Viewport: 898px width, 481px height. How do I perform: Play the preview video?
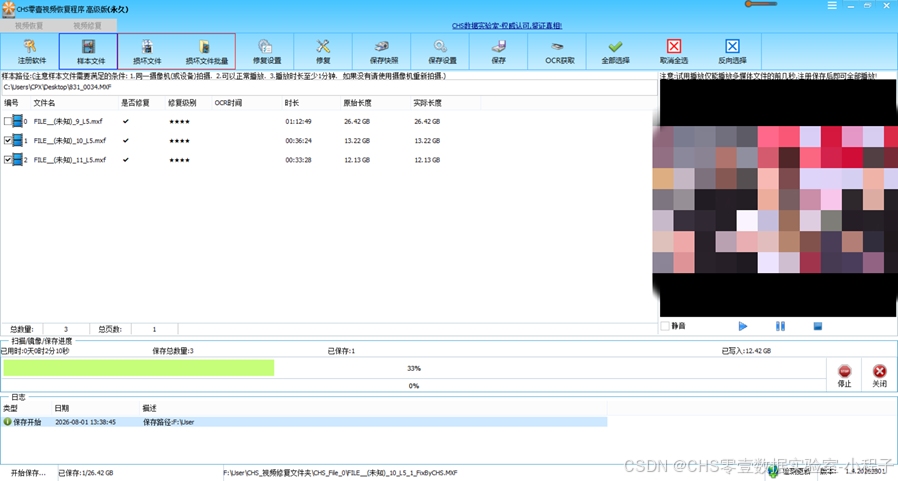743,326
